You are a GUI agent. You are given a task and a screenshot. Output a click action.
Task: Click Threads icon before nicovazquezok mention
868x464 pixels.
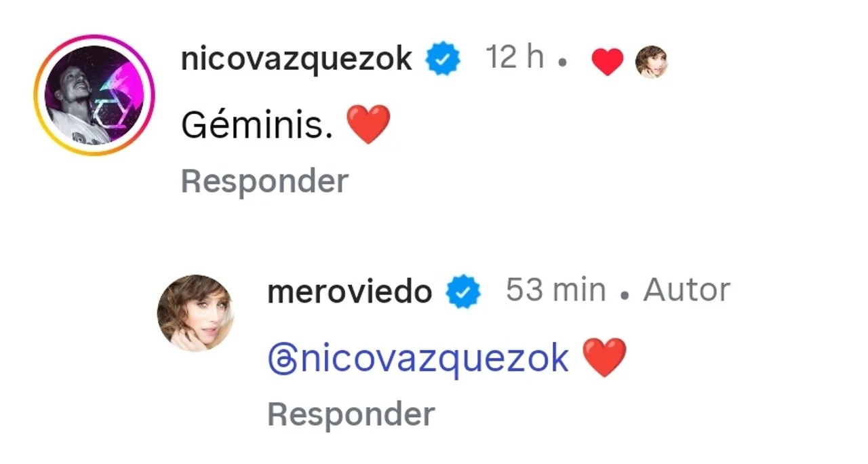281,359
